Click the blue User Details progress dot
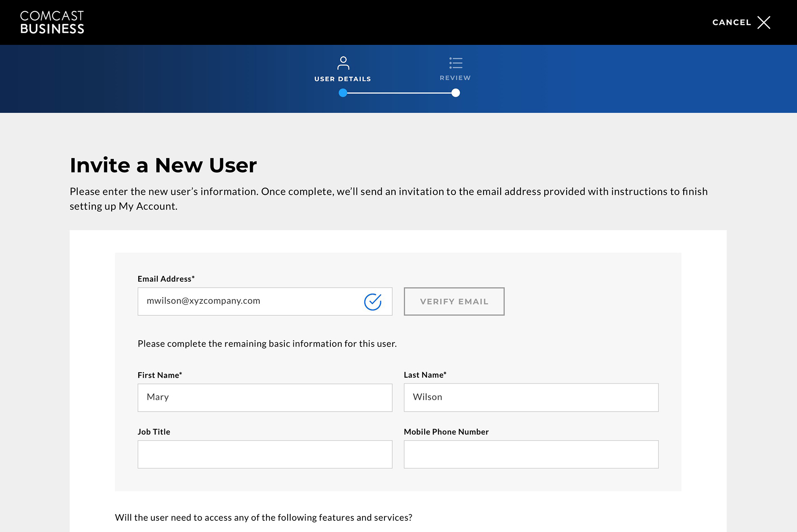Screen dimensions: 797x532 point(343,93)
